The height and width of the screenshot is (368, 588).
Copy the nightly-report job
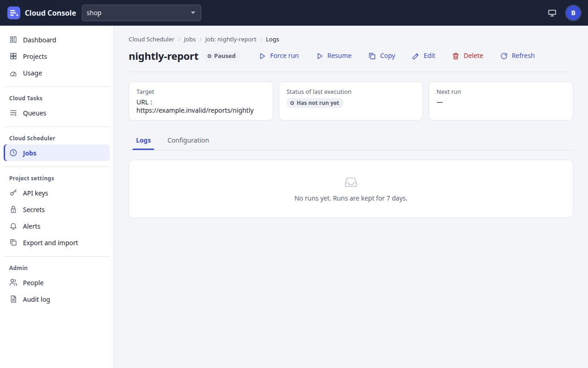tap(382, 56)
